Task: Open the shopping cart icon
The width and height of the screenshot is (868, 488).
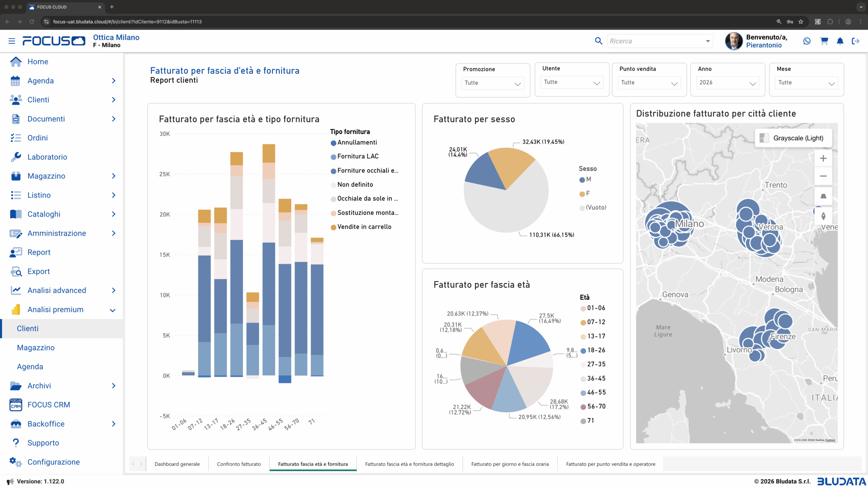Action: coord(824,41)
